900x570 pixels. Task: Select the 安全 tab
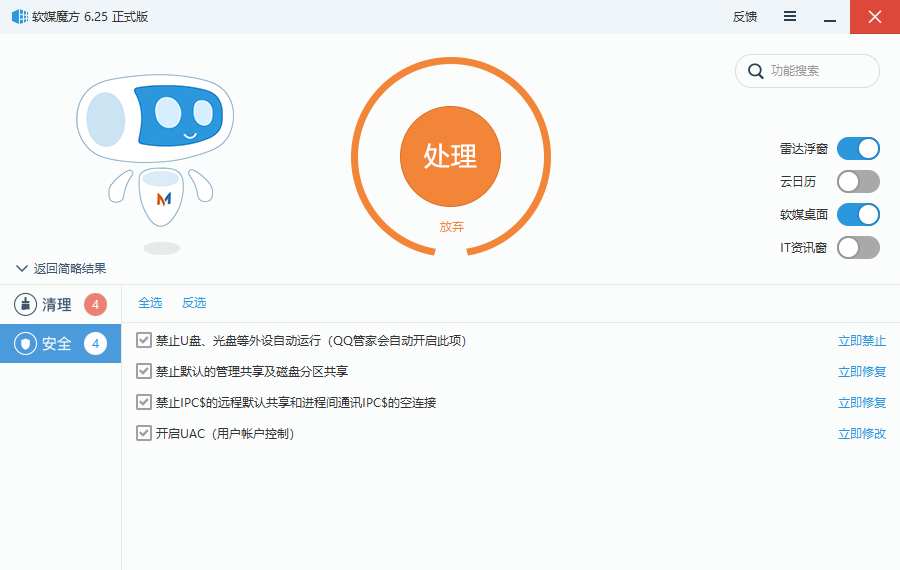60,344
